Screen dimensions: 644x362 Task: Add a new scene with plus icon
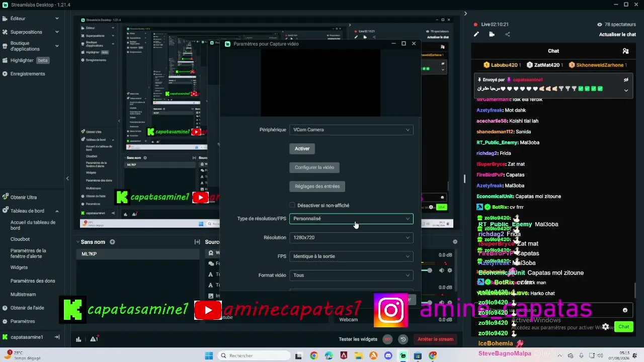coord(112,242)
